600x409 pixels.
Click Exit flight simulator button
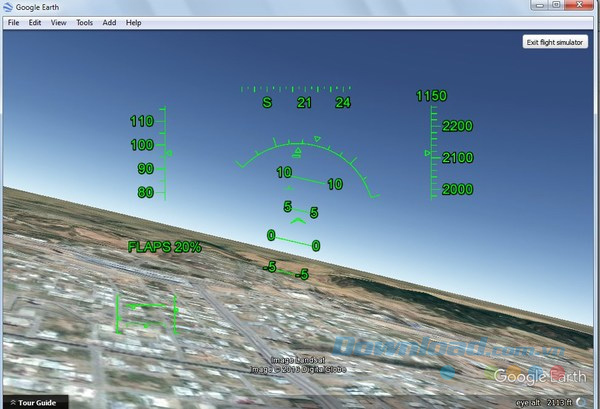coord(555,42)
